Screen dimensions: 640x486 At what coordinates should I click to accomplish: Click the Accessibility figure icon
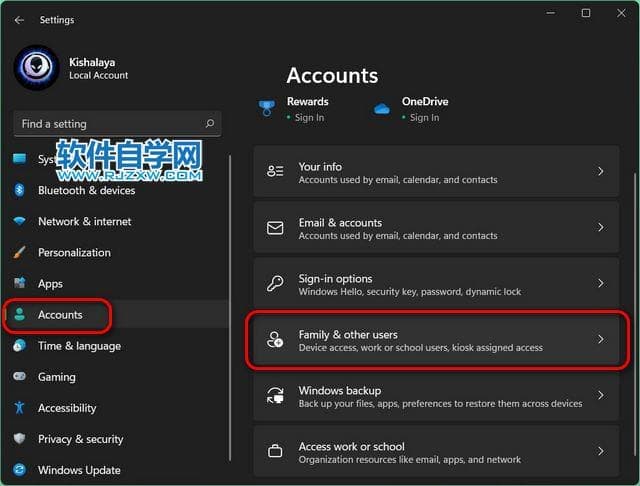tap(19, 408)
